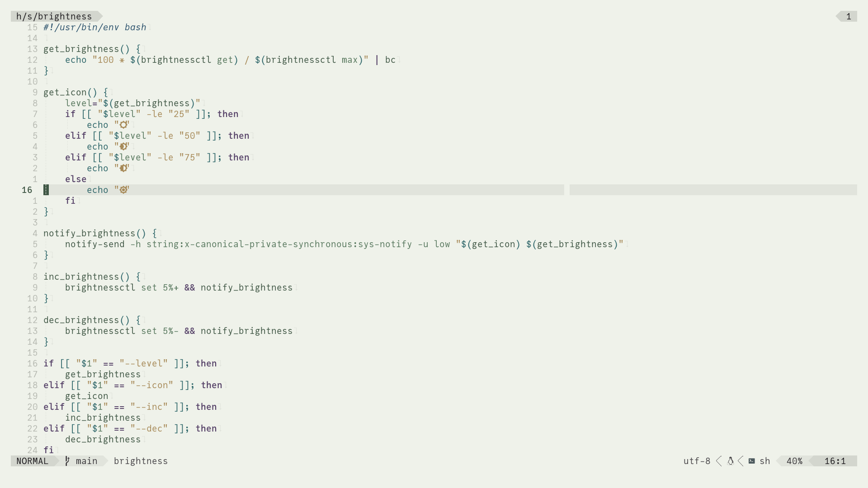Click the brightness icon after the 50 condition

pyautogui.click(x=124, y=146)
